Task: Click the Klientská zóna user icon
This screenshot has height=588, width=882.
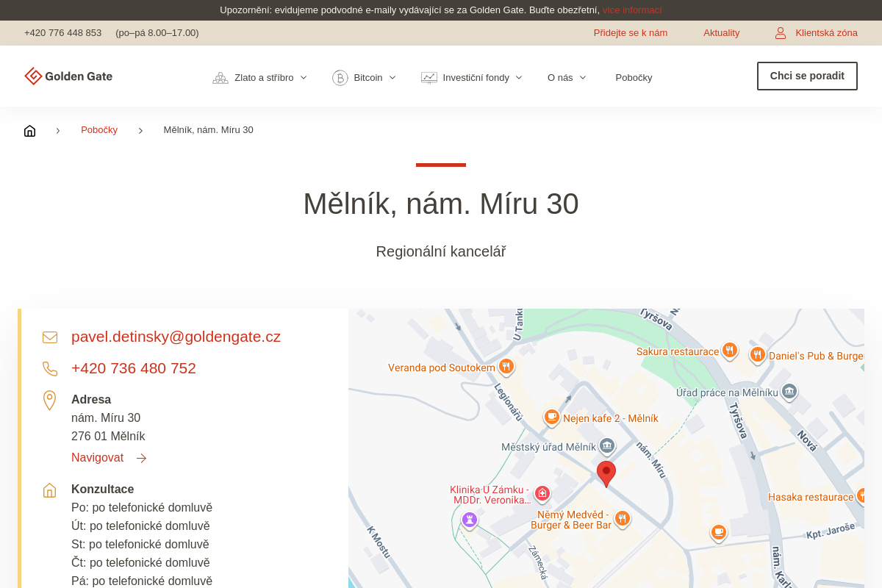Action: [781, 33]
